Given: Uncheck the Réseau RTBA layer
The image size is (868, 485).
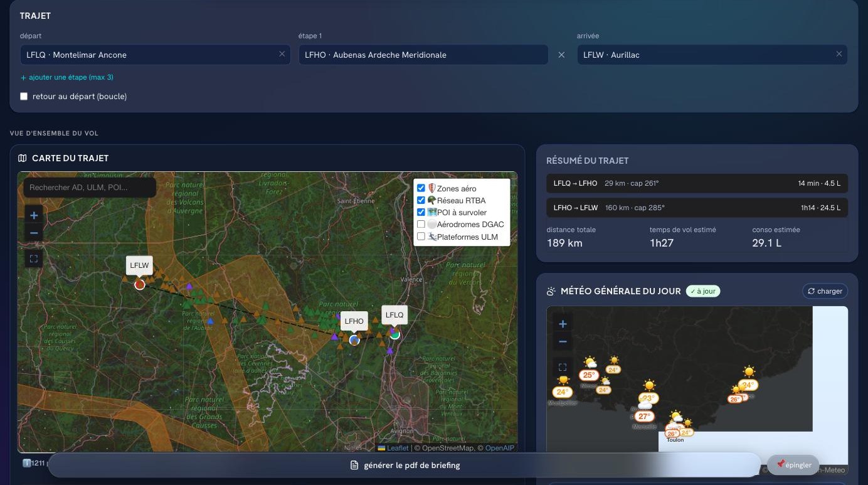Looking at the screenshot, I should tap(421, 200).
